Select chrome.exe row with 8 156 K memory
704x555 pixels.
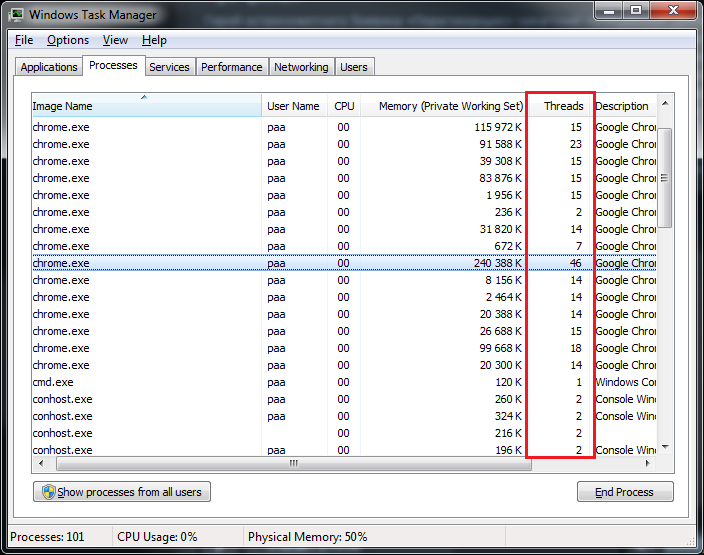click(344, 280)
